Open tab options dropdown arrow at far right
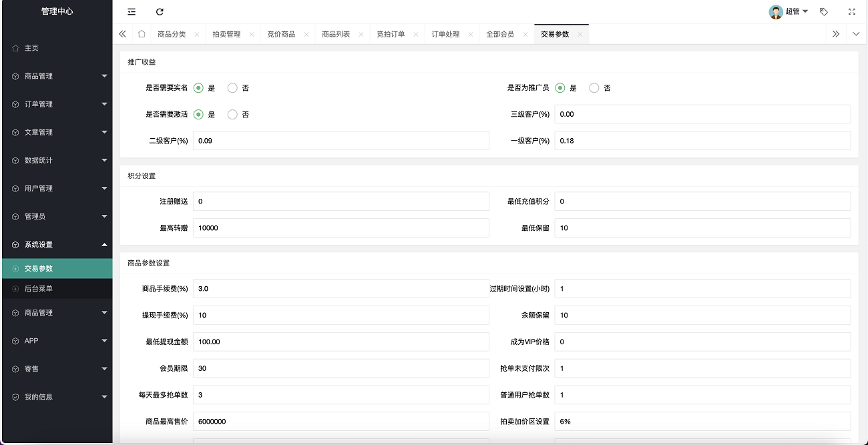Viewport: 868px width, 445px height. coord(857,34)
